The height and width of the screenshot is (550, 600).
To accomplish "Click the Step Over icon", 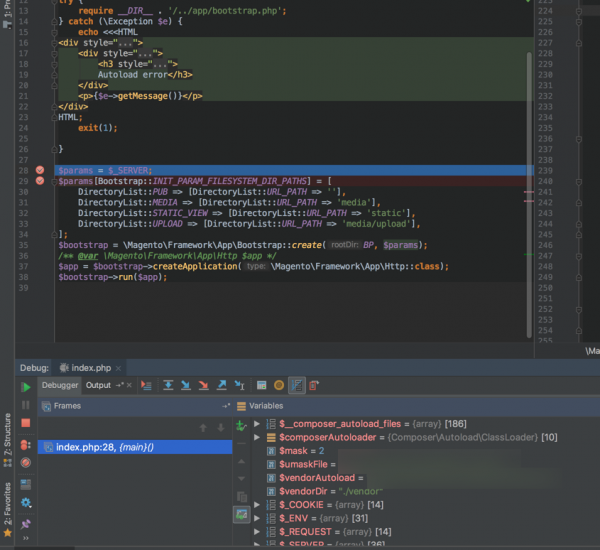I will 168,385.
